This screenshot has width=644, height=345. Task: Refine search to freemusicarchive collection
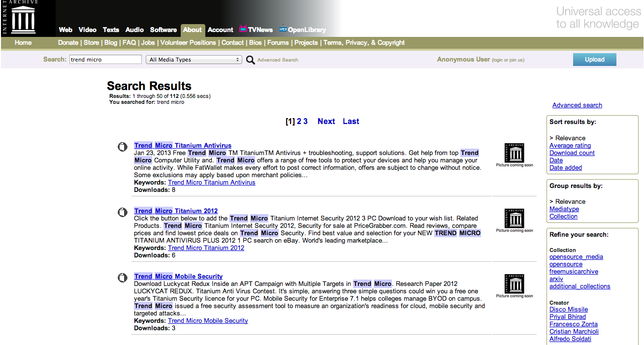[x=574, y=272]
